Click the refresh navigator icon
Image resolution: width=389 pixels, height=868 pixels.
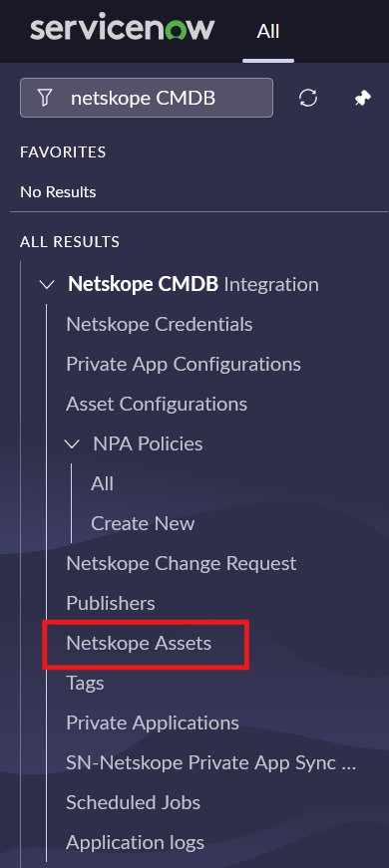(x=308, y=98)
